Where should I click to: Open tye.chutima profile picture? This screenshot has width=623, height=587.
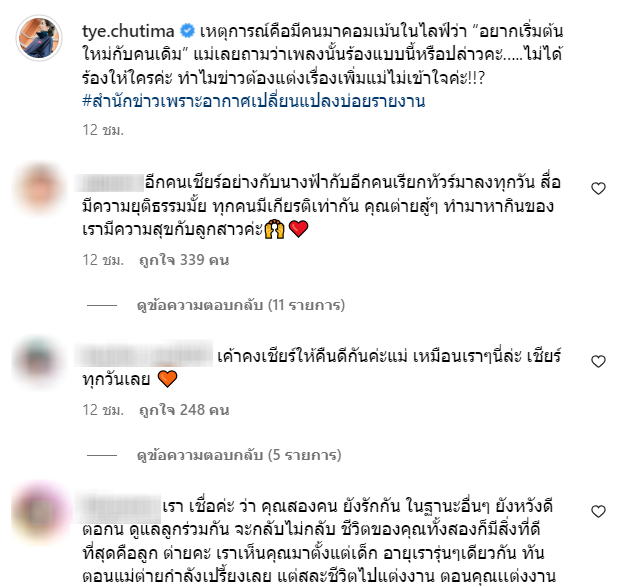coord(39,38)
